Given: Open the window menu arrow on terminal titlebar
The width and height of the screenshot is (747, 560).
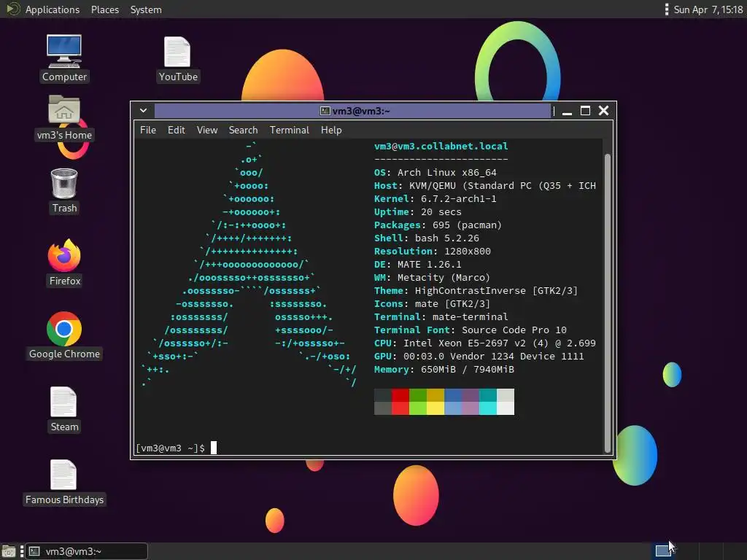Looking at the screenshot, I should coord(143,111).
